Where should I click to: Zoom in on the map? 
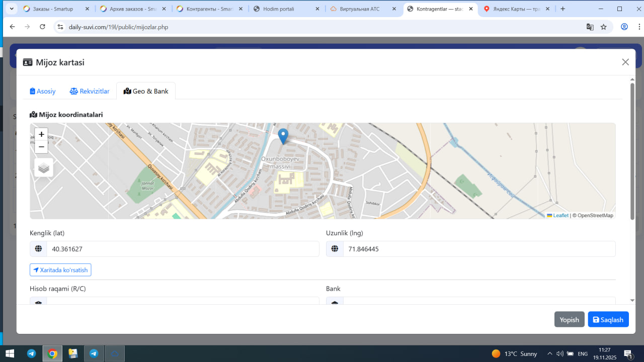pos(41,134)
